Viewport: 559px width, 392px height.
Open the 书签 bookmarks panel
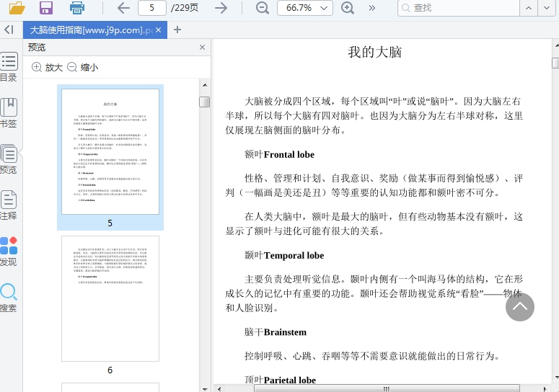click(9, 113)
